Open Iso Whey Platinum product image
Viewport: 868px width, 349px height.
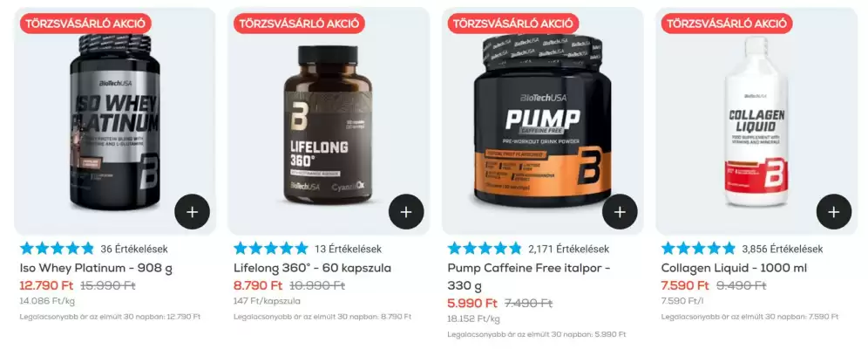tap(115, 122)
